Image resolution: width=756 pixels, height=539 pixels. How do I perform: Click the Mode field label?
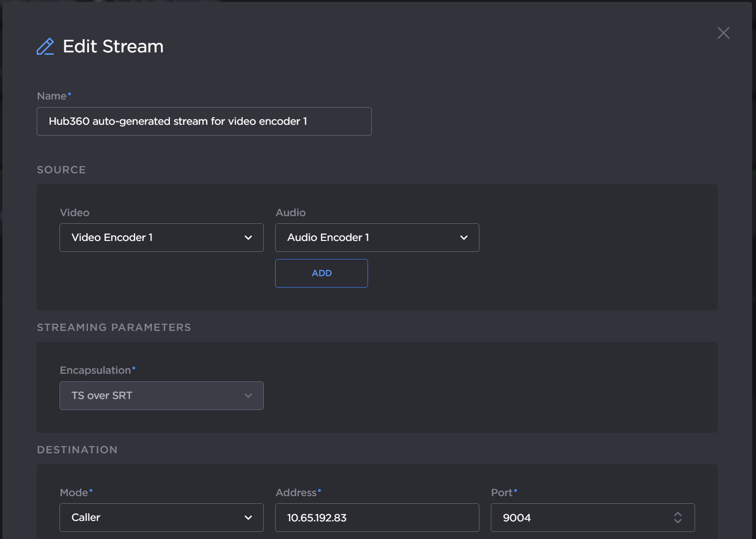pyautogui.click(x=74, y=493)
